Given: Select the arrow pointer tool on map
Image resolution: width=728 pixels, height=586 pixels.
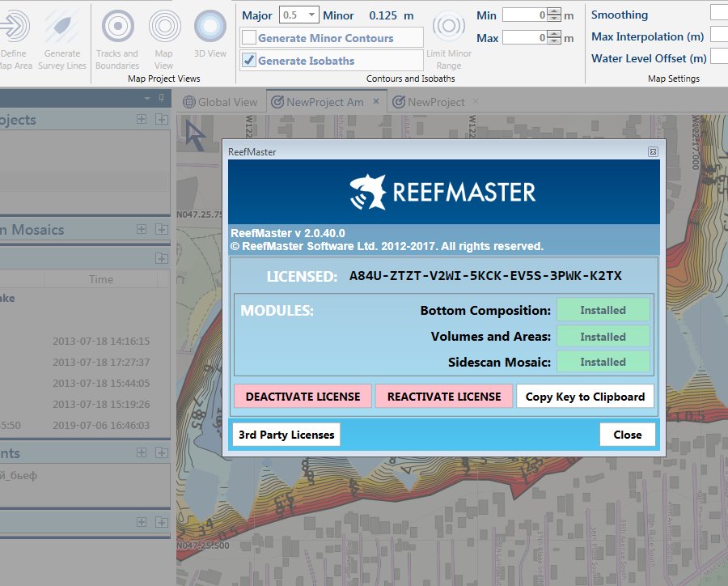Looking at the screenshot, I should tap(194, 133).
